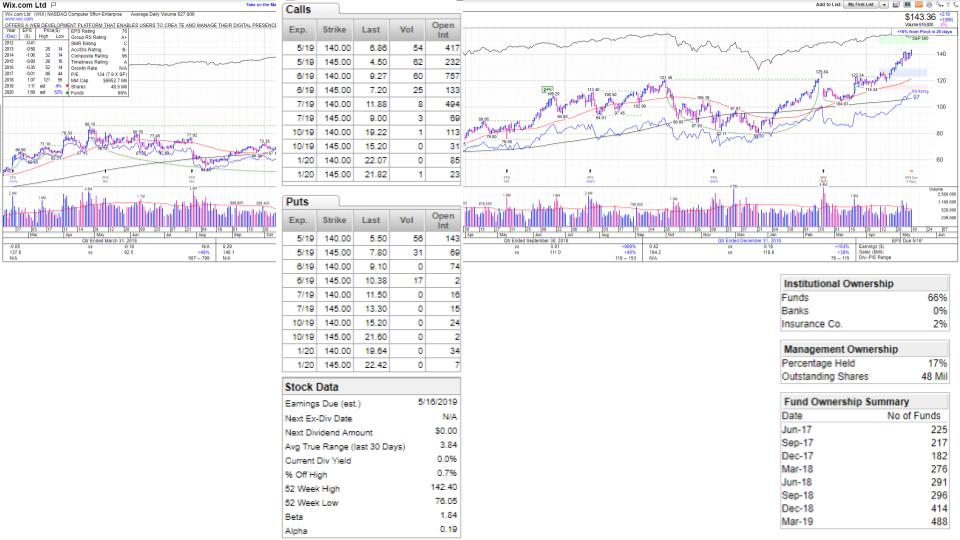
Task: Click the Exp. column header in the Puts table
Action: coord(298,220)
